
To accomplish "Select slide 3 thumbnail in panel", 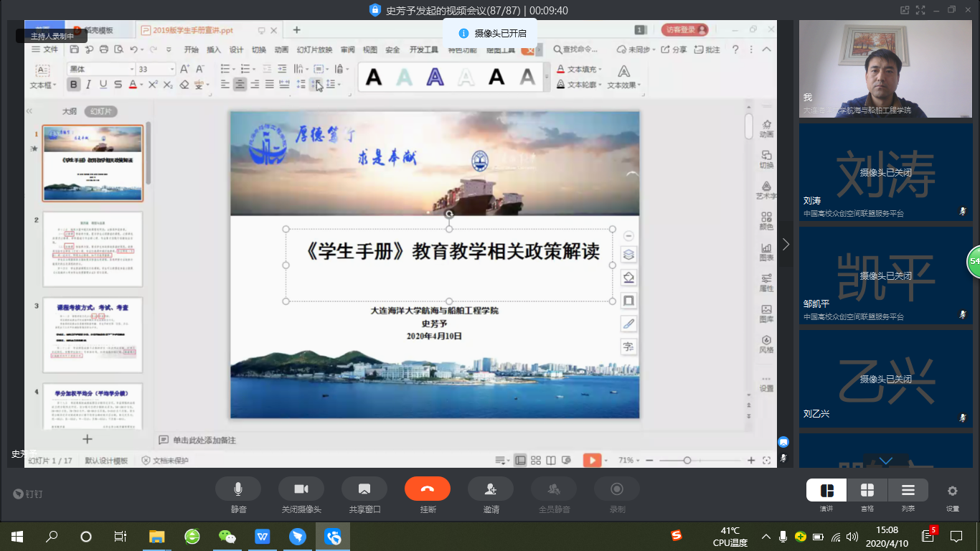I will (x=93, y=335).
